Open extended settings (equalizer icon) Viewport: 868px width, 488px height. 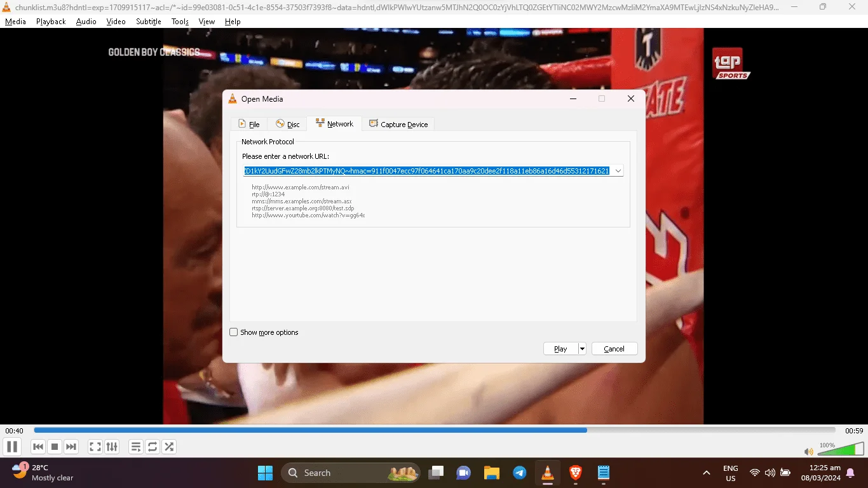click(x=112, y=447)
